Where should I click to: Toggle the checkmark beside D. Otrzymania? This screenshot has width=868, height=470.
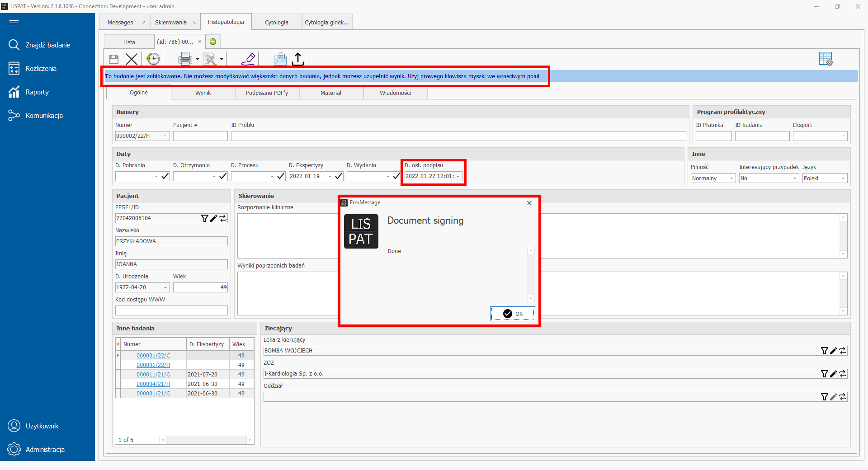click(223, 176)
